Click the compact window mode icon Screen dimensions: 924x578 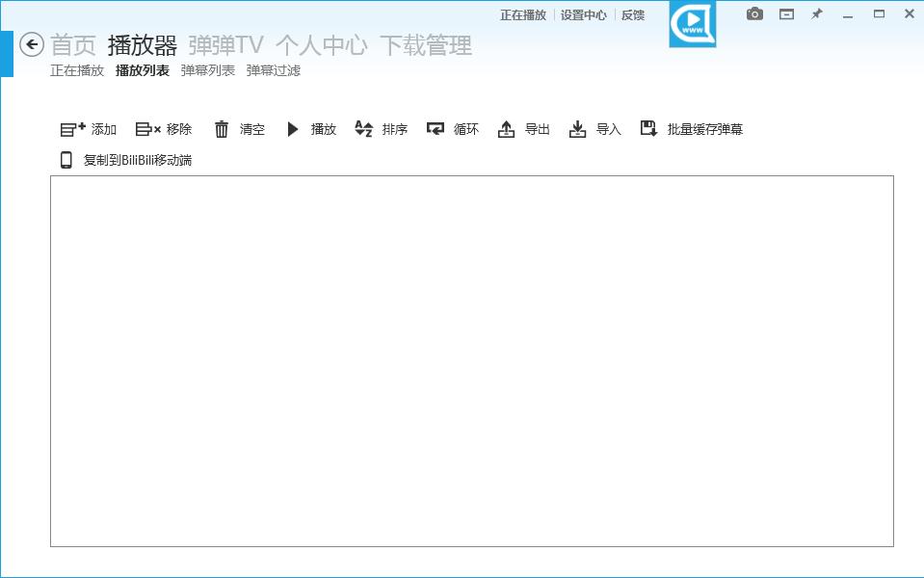[x=786, y=14]
